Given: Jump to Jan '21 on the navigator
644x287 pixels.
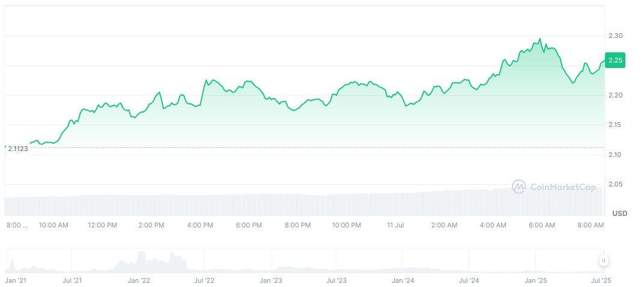Looking at the screenshot, I should point(16,280).
